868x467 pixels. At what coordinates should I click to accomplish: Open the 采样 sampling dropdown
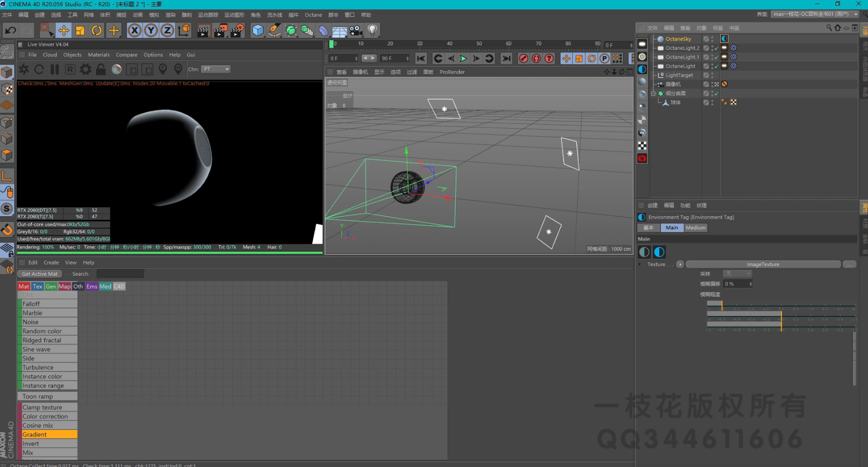[x=737, y=274]
